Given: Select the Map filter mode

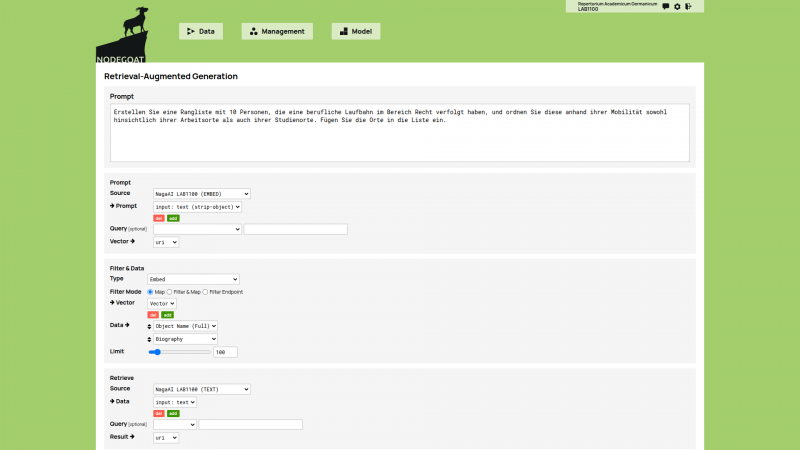Looking at the screenshot, I should tap(151, 291).
